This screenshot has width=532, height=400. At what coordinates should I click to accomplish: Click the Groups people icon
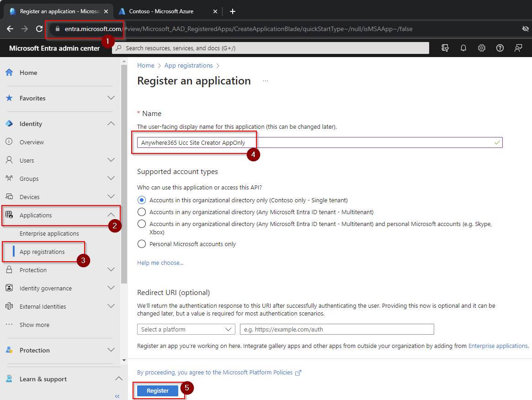pos(9,178)
